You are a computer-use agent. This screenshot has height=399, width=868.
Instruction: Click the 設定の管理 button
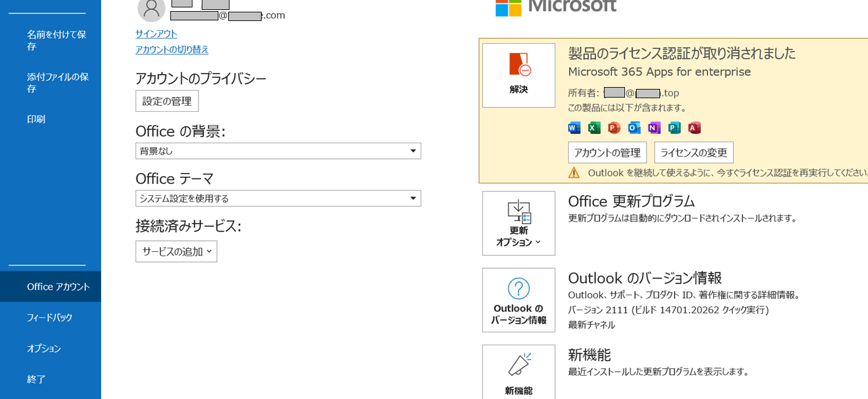[x=167, y=101]
